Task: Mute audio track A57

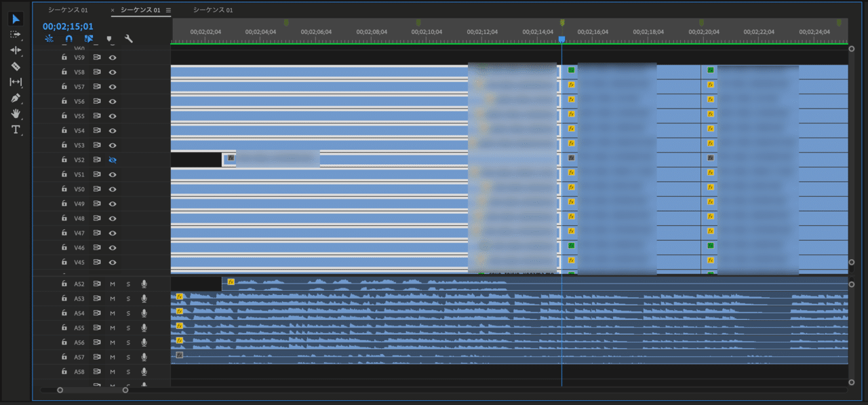Action: (113, 357)
